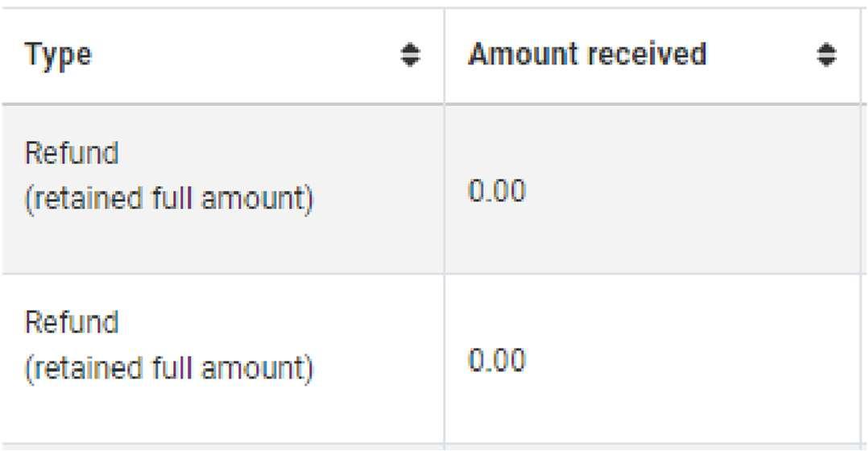
Task: Click first row's retained full amount note
Action: point(169,198)
